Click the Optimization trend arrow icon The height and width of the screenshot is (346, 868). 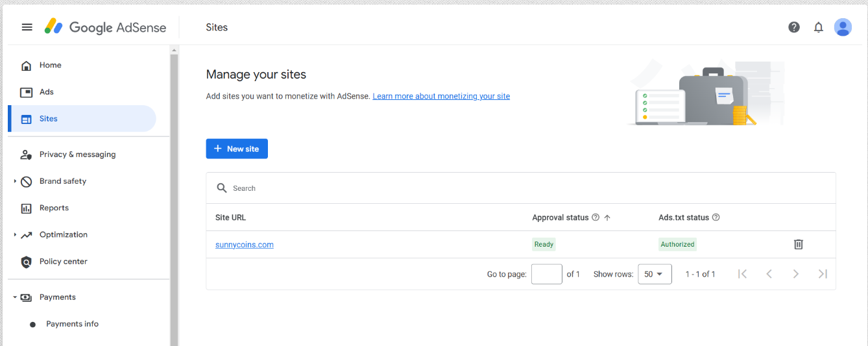click(x=26, y=235)
